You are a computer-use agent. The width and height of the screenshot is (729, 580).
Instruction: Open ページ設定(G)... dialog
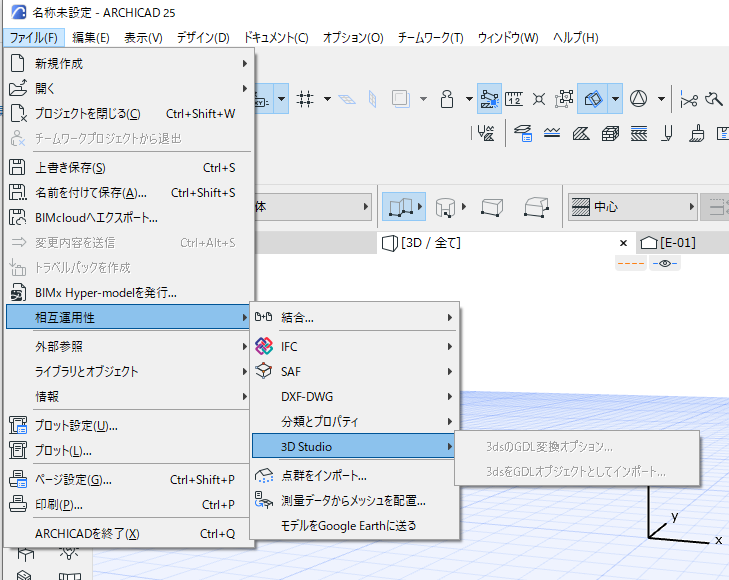click(129, 479)
